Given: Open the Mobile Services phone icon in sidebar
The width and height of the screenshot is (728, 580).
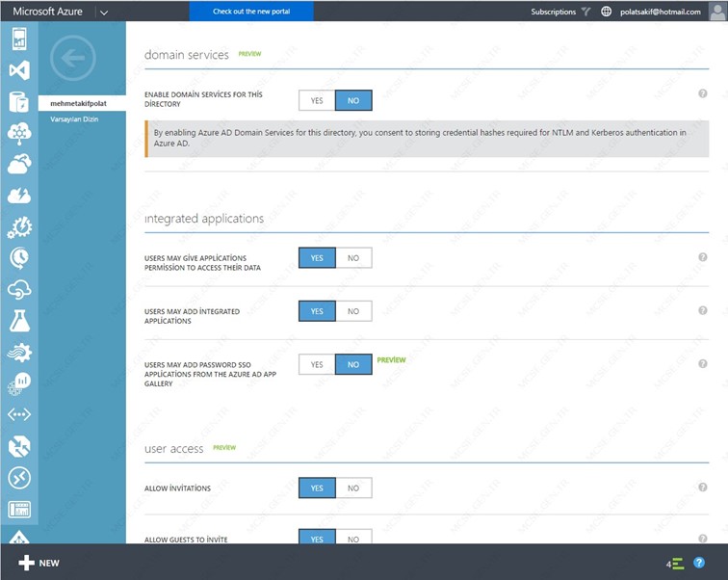Looking at the screenshot, I should tap(19, 39).
